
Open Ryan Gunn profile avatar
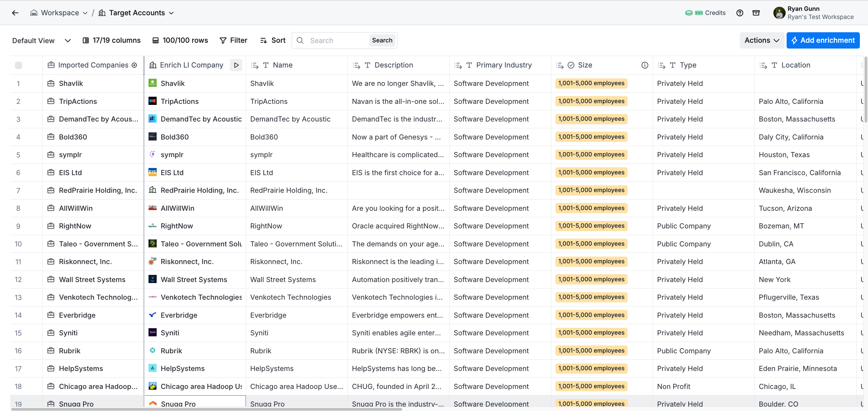779,13
